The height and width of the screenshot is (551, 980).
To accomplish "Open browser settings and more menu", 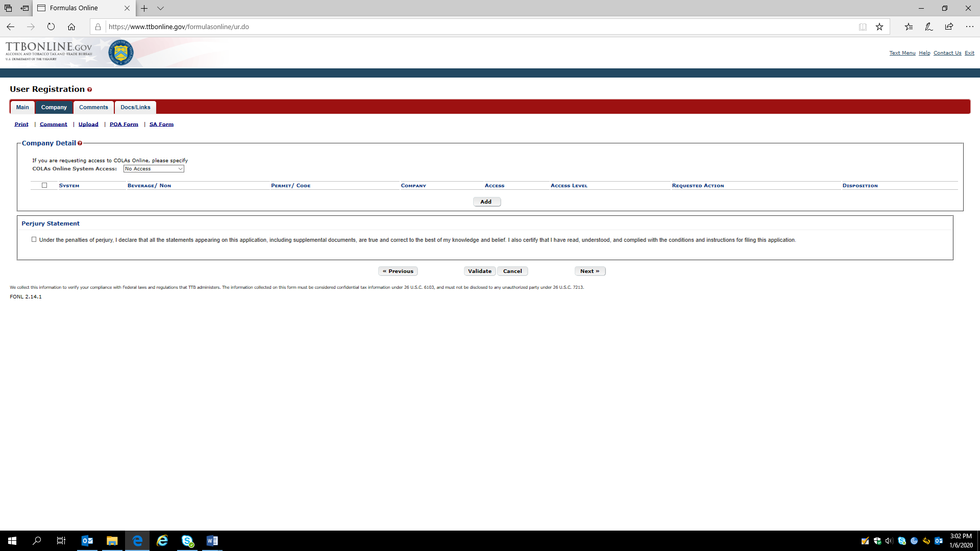I will [x=969, y=27].
